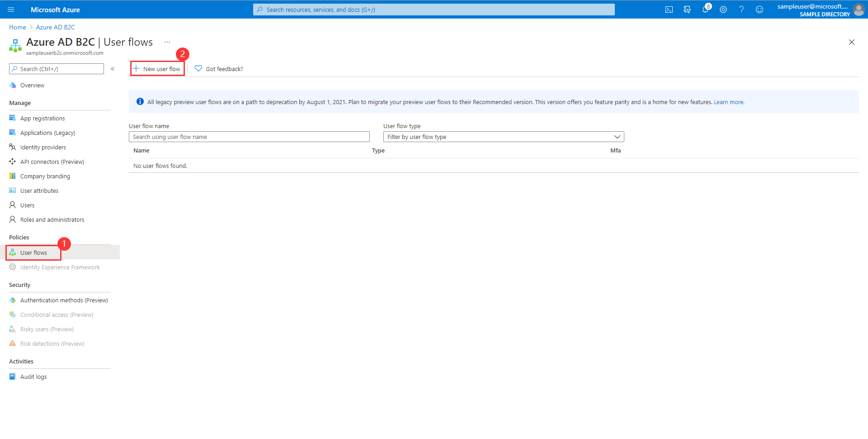The image size is (868, 439).
Task: Open portal settings gear
Action: click(723, 10)
